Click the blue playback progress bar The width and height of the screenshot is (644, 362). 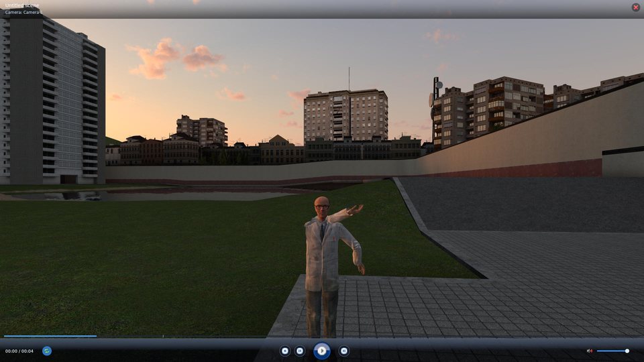pyautogui.click(x=50, y=336)
